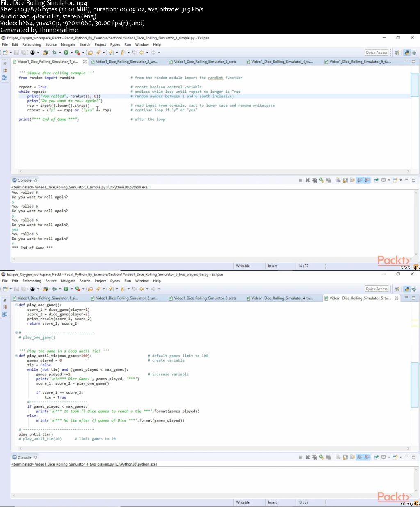The width and height of the screenshot is (420, 507).
Task: Click Open Perspective icon beside Quick Access in upper window
Action: point(397,53)
